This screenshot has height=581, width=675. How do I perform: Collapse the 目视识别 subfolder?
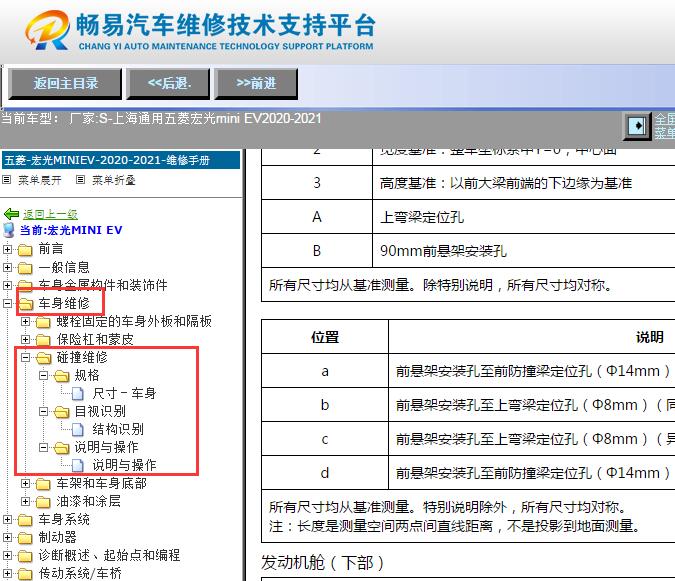coord(43,411)
